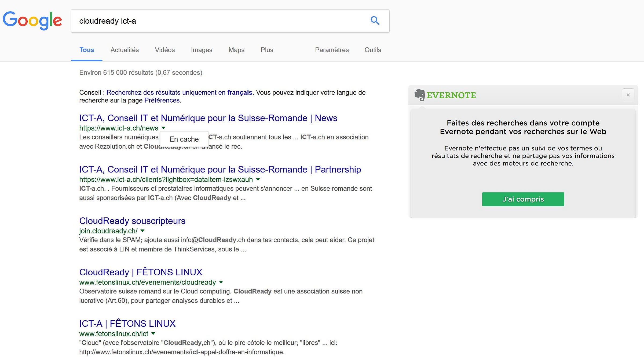
Task: Click the ict-a.ch/clients?lightbox URL text
Action: (166, 179)
